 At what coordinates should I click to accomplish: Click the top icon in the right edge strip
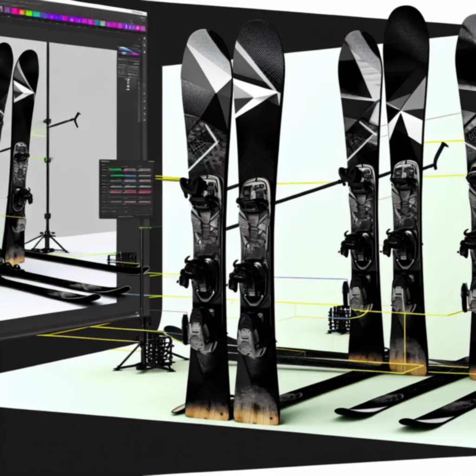point(144,38)
